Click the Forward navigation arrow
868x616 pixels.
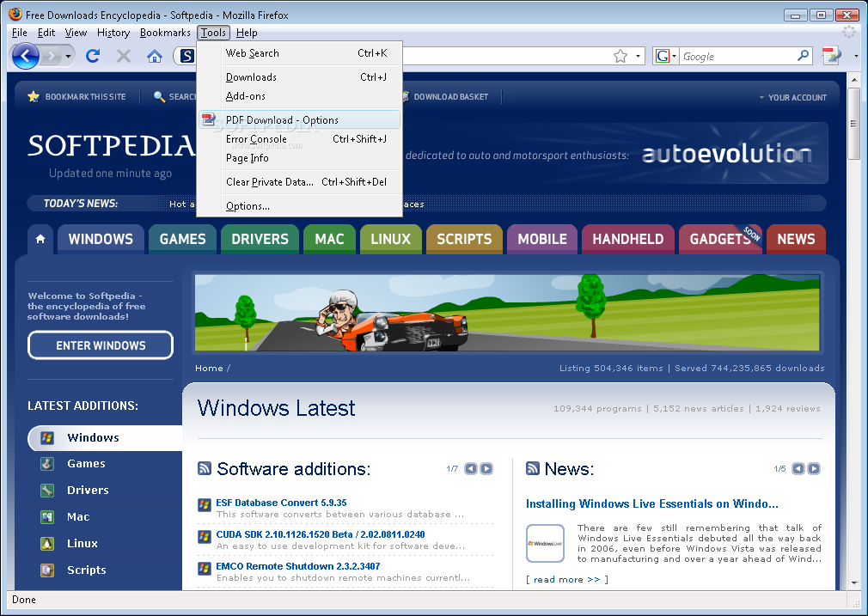pos(52,56)
